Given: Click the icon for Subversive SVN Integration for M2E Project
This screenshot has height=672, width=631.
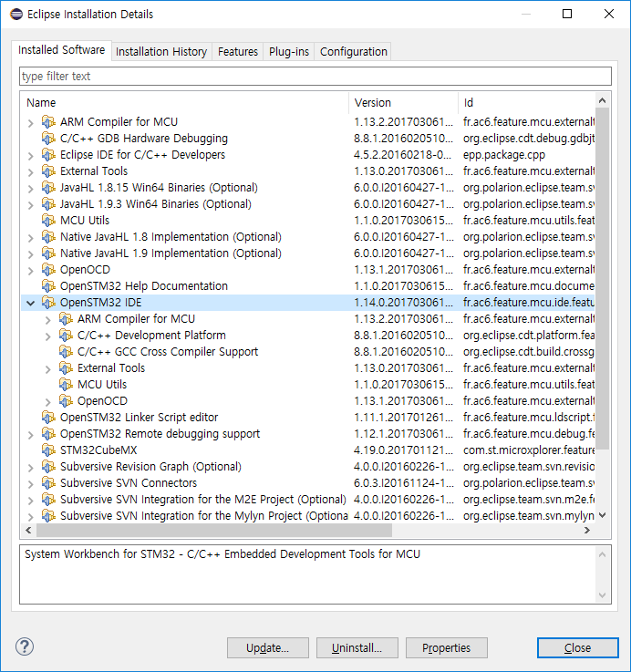Looking at the screenshot, I should (48, 500).
